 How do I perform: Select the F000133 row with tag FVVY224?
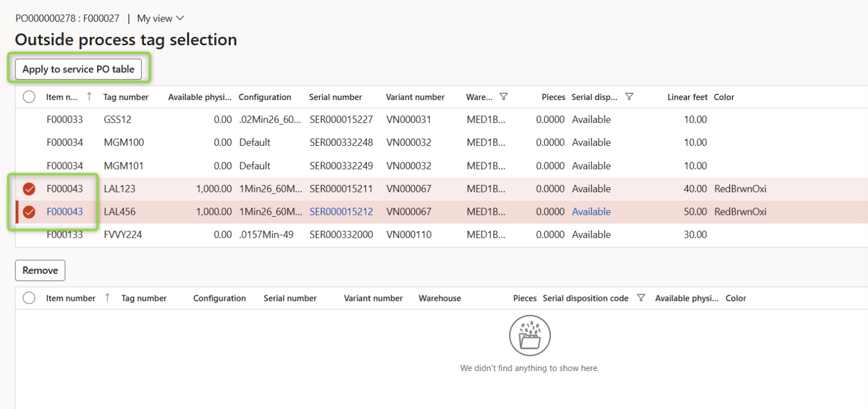coord(29,234)
